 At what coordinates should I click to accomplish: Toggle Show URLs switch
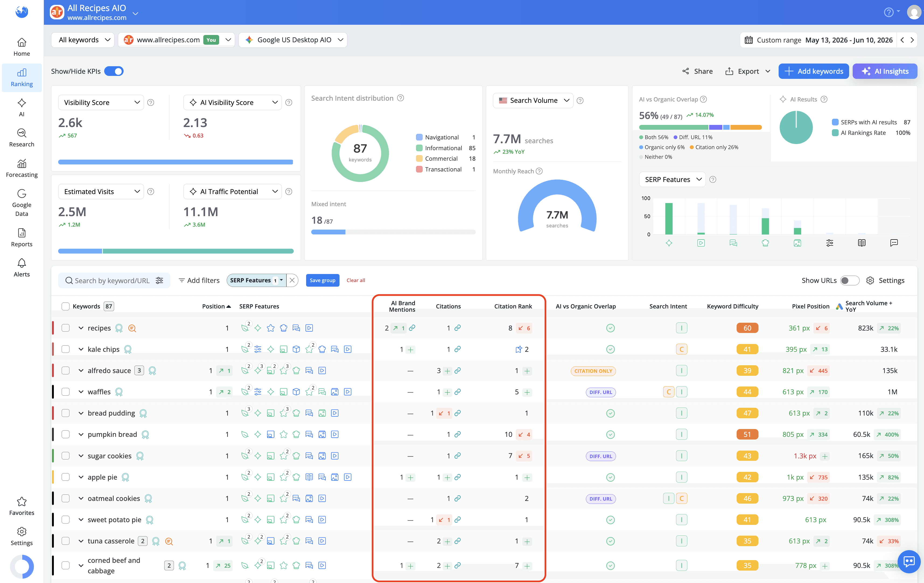849,280
